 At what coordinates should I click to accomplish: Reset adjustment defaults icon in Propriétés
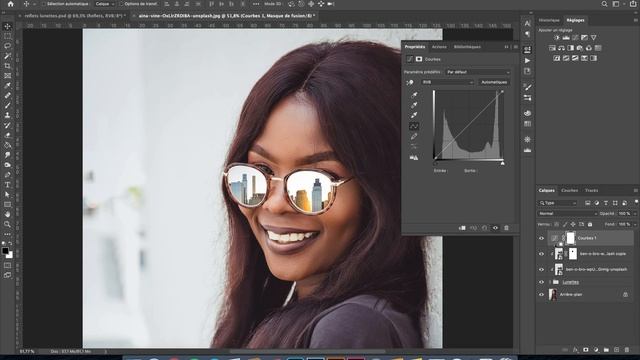coord(484,228)
